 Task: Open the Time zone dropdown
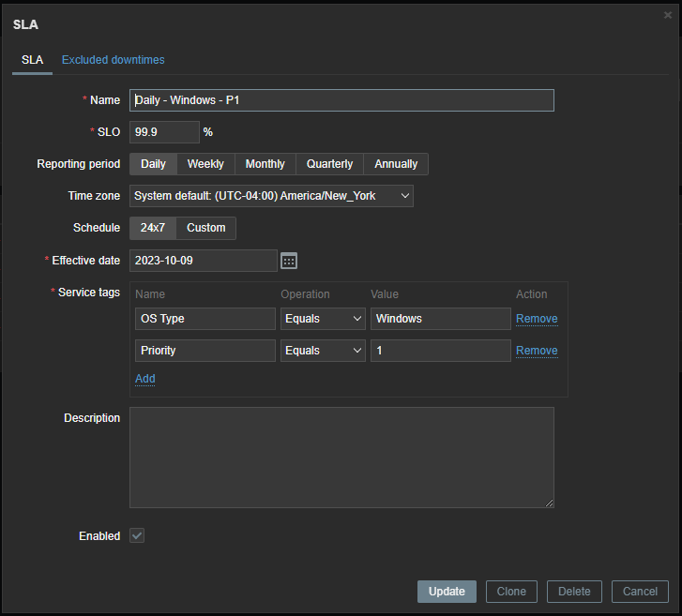pos(271,196)
